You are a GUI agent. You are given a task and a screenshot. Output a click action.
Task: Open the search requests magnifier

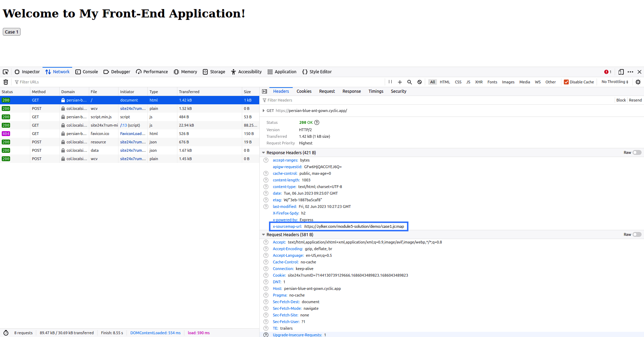409,82
